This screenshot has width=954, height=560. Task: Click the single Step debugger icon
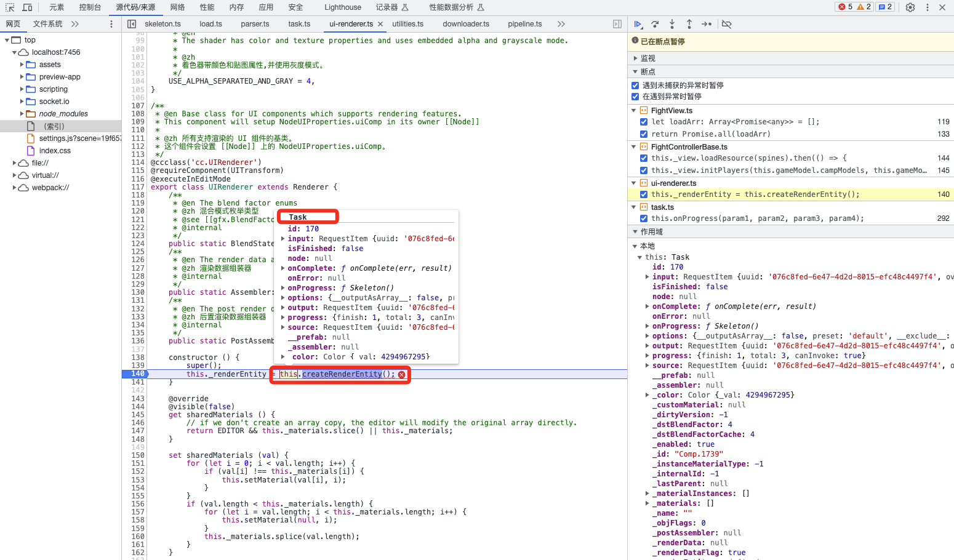tap(707, 24)
